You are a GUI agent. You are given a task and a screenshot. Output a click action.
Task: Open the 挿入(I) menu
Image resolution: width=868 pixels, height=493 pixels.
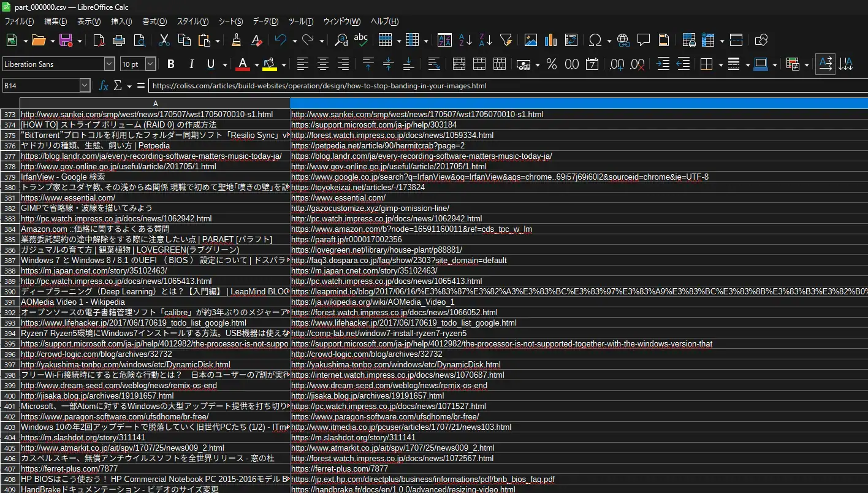point(121,21)
